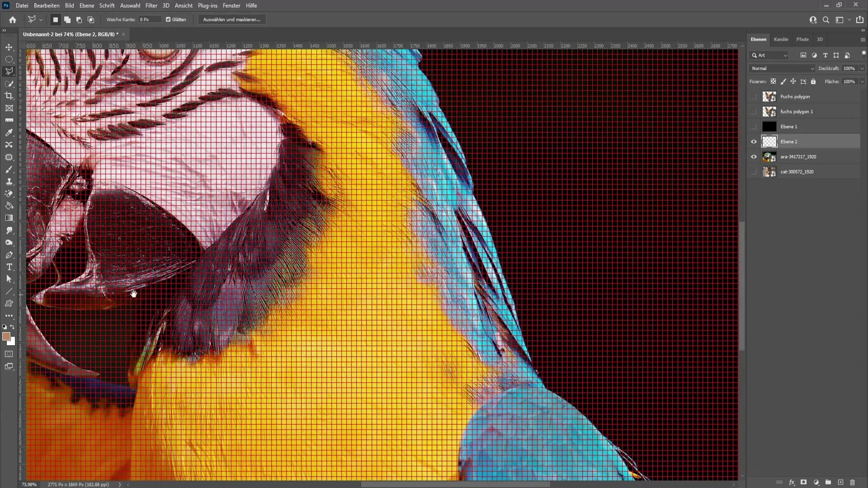This screenshot has width=868, height=488.
Task: Select the Eraser tool
Action: pos(8,194)
